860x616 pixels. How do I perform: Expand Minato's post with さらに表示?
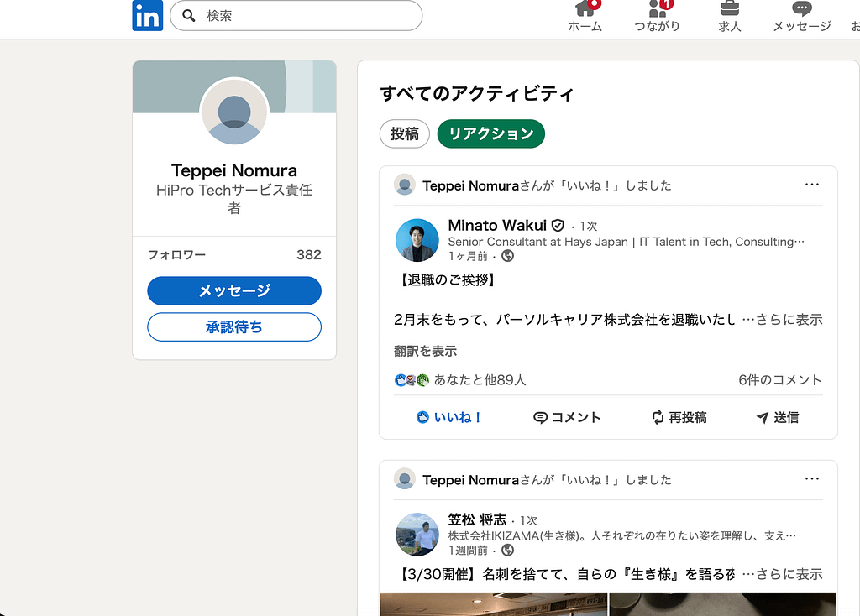(789, 320)
